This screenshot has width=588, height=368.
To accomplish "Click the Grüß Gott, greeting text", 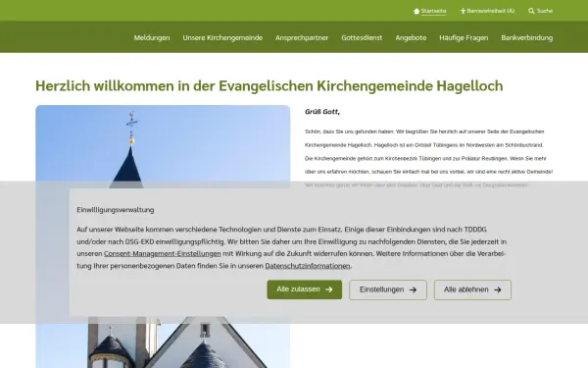I will pos(322,112).
